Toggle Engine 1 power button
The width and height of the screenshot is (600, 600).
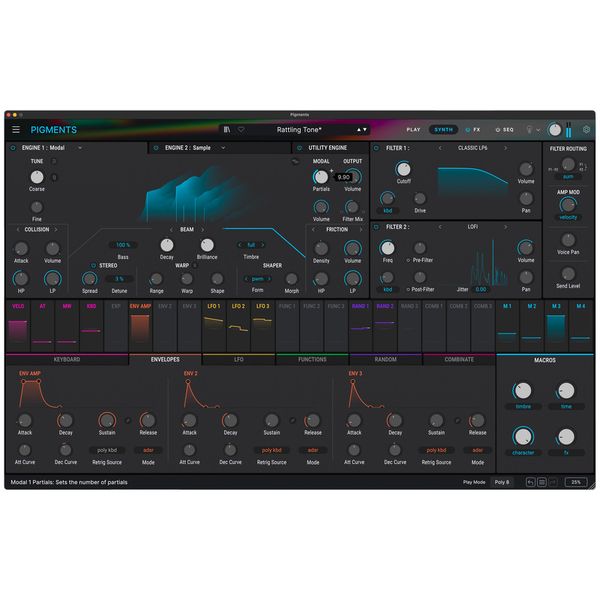click(12, 148)
